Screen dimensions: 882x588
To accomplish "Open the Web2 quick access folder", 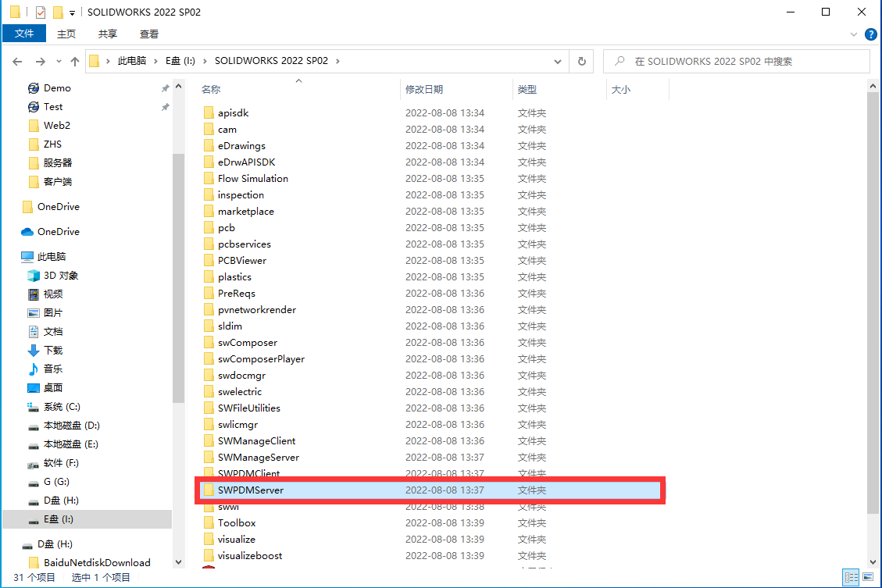I will coord(57,126).
